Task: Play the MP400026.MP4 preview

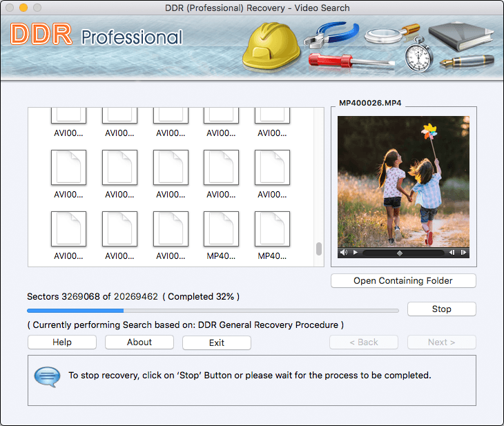Action: point(355,253)
